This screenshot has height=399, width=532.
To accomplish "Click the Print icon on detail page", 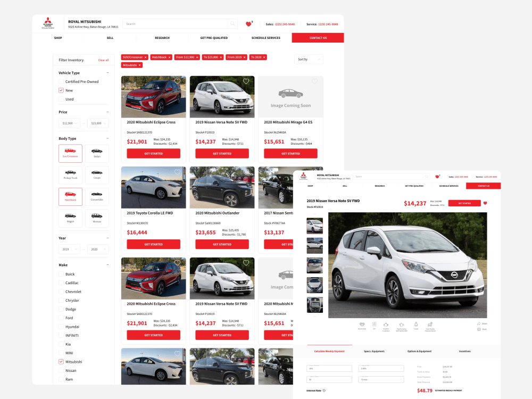I will coord(479,329).
